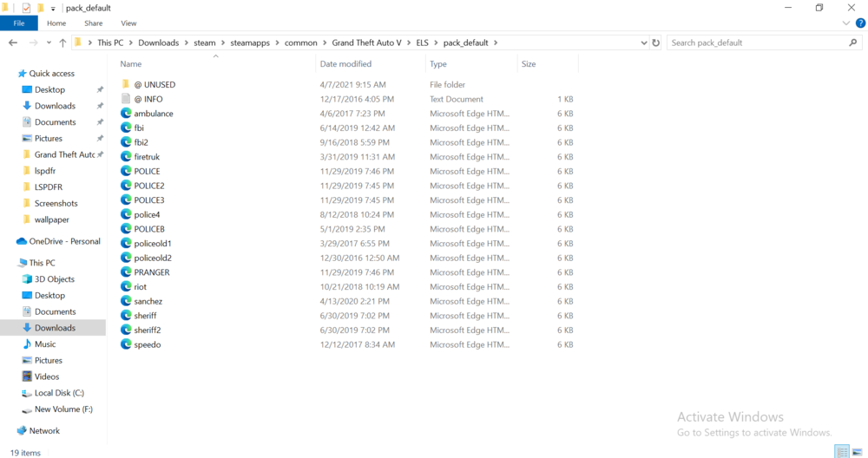Select 3D Objects in navigation pane
Viewport: 868px width, 458px height.
48,278
